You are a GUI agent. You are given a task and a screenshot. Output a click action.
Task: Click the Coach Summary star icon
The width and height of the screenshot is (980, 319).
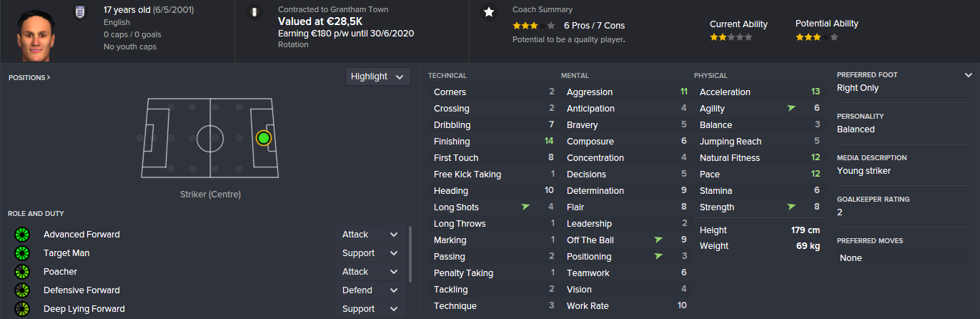pyautogui.click(x=489, y=13)
